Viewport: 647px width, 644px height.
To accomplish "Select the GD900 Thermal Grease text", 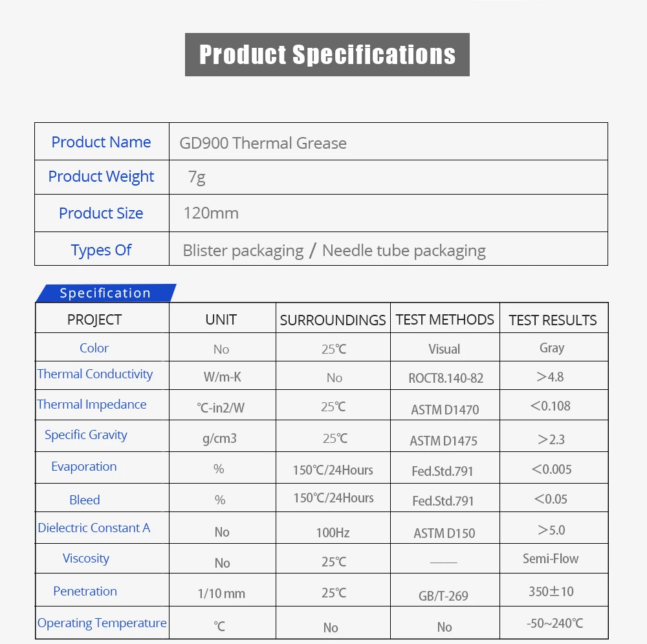I will (263, 143).
